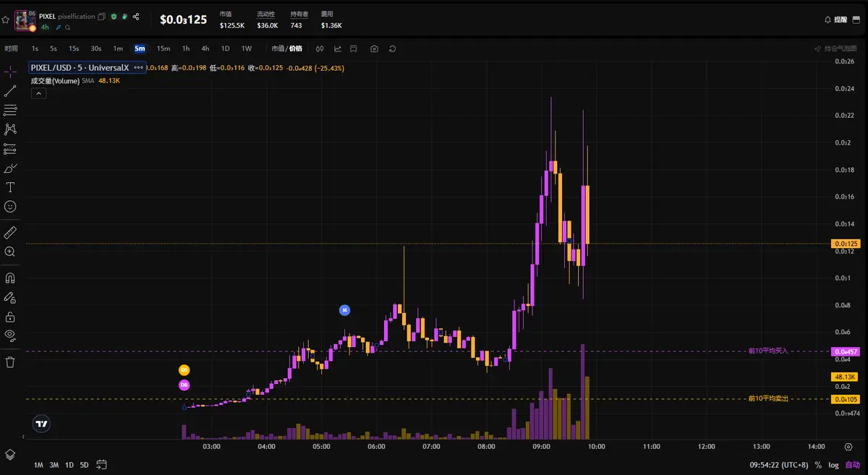This screenshot has width=868, height=475.
Task: Share the PIXEL token page
Action: pyautogui.click(x=136, y=16)
